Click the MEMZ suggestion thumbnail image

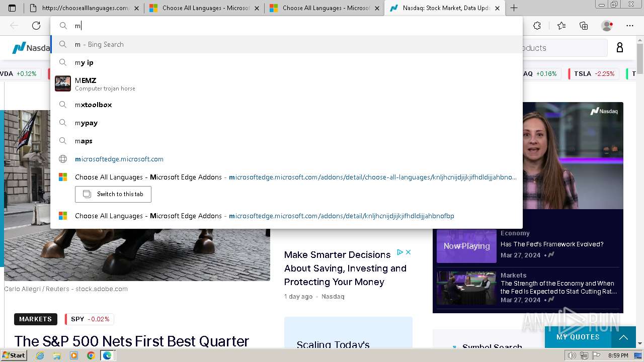coord(63,83)
